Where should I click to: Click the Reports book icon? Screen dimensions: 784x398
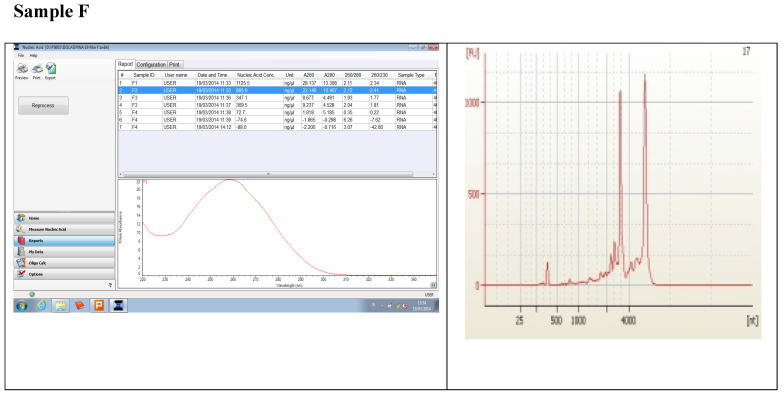pos(20,240)
